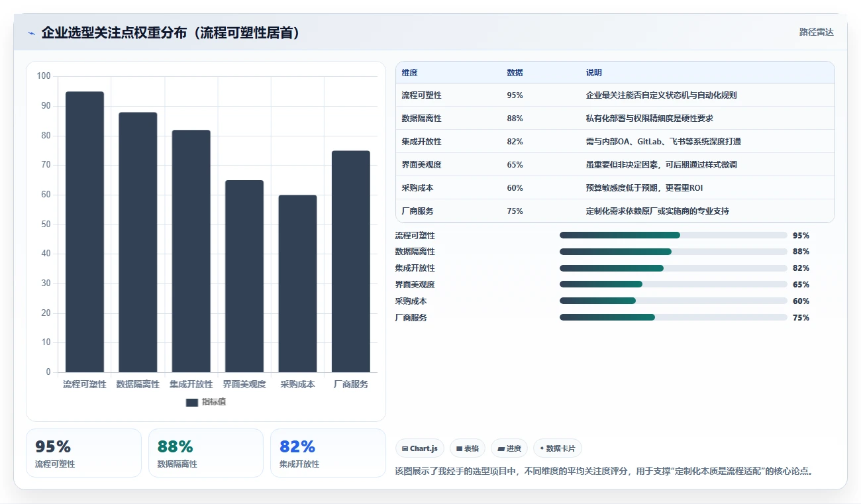Image resolution: width=861 pixels, height=504 pixels.
Task: Click the 厂商服务 bar in the chart
Action: (351, 262)
